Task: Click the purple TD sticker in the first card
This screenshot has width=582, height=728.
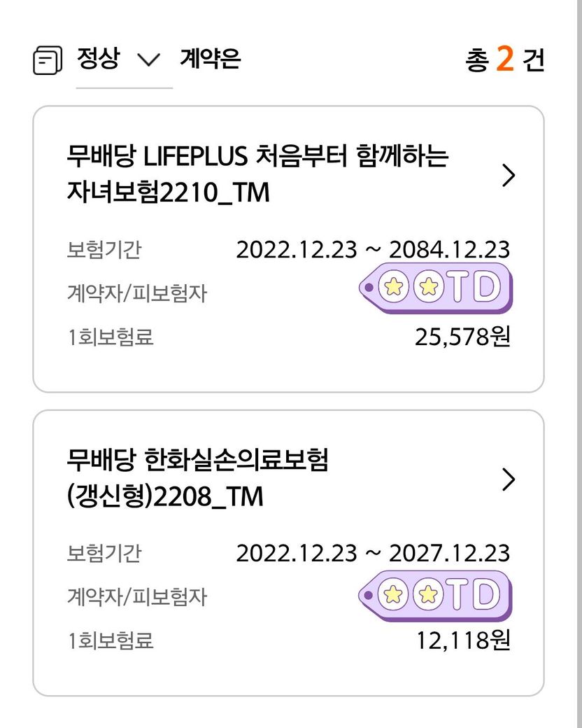Action: coord(436,288)
